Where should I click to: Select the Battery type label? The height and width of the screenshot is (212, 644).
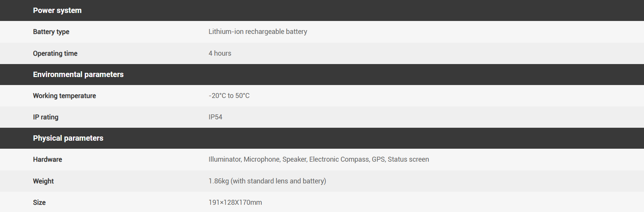point(51,32)
